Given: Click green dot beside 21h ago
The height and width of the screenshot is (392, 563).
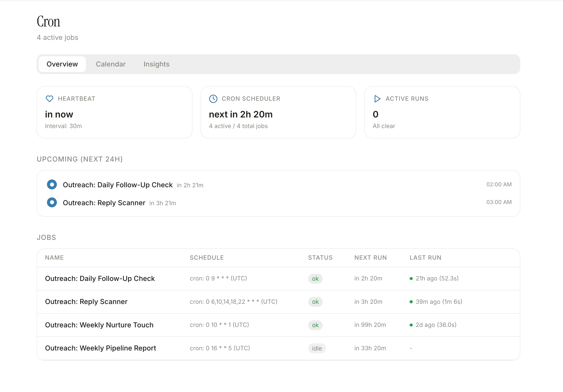Looking at the screenshot, I should click(x=411, y=279).
